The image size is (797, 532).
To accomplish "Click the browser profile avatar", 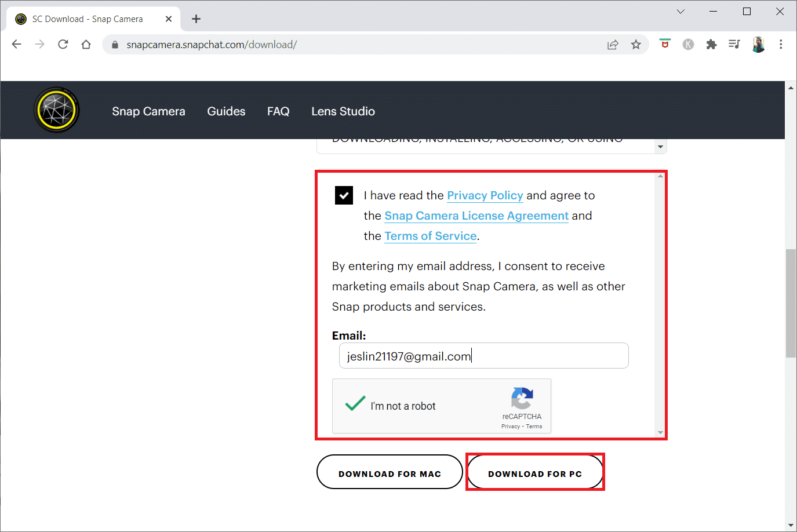I will (x=758, y=45).
